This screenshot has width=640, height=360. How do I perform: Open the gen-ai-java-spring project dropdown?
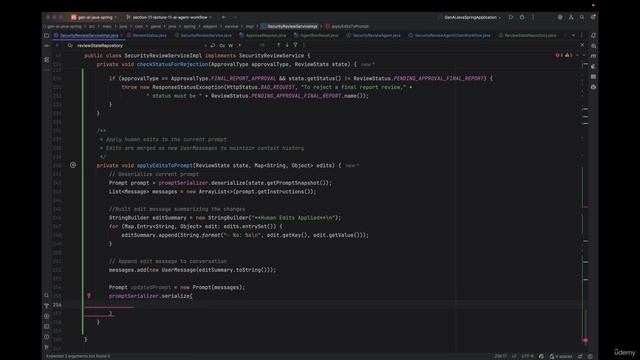click(94, 17)
